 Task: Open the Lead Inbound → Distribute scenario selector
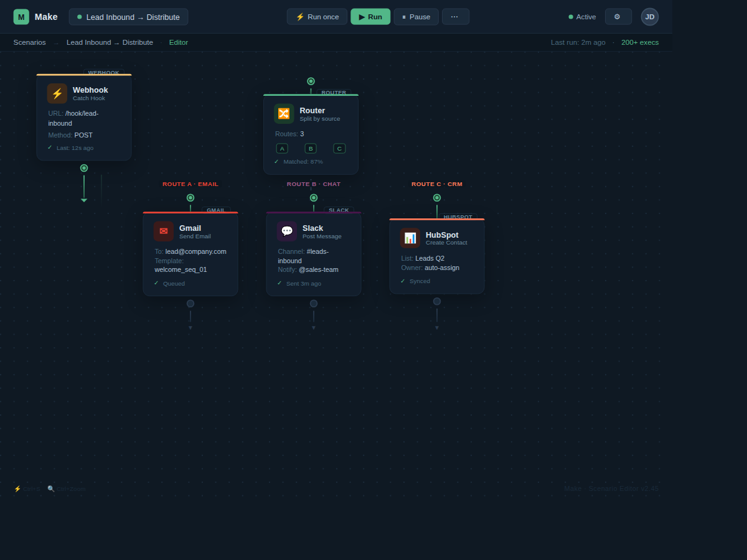click(x=128, y=17)
